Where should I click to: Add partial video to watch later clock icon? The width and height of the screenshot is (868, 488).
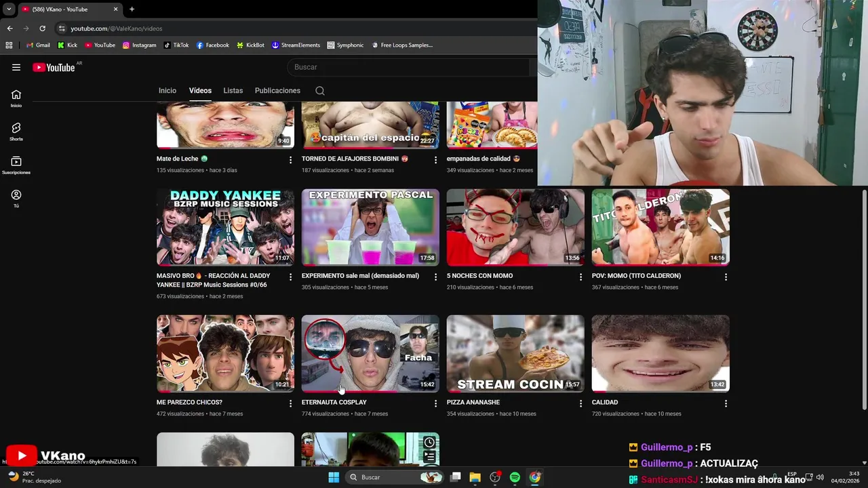coord(429,443)
